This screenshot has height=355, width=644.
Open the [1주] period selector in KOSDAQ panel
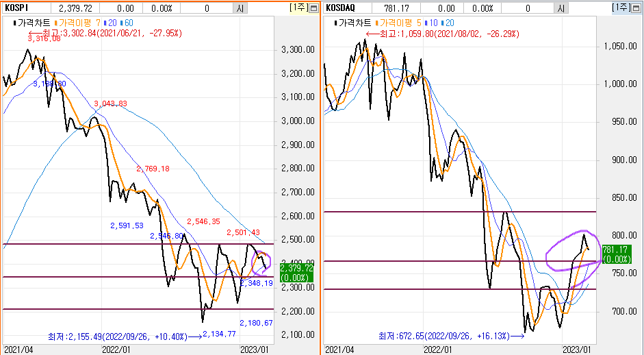[x=621, y=8]
